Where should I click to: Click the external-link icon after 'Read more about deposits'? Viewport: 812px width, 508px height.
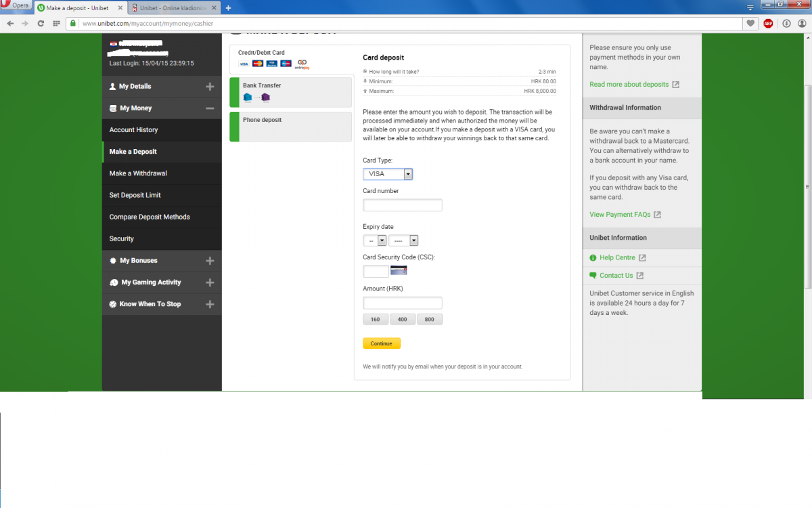click(x=675, y=85)
